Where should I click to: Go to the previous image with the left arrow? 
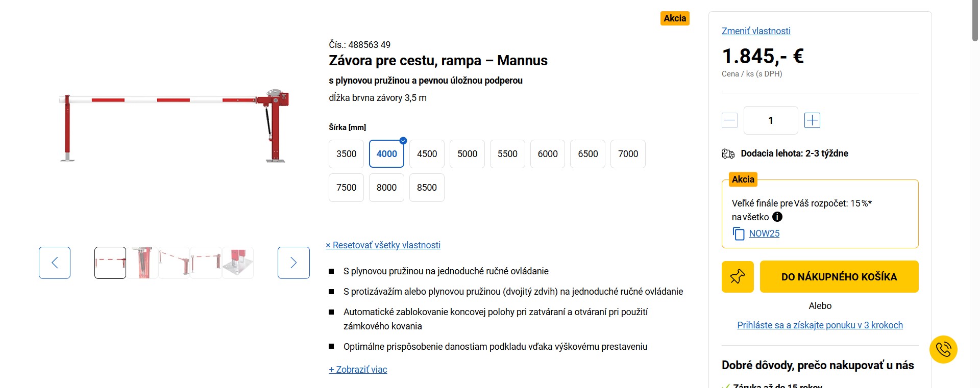tap(55, 263)
